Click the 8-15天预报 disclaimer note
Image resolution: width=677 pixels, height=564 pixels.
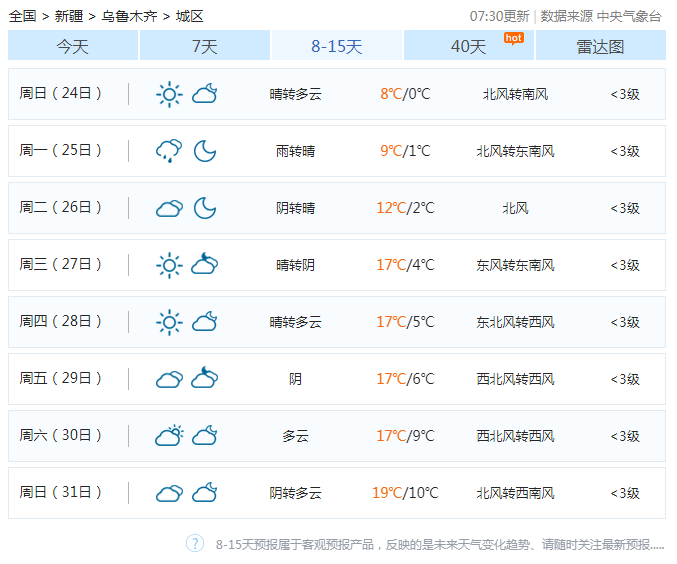pos(440,545)
